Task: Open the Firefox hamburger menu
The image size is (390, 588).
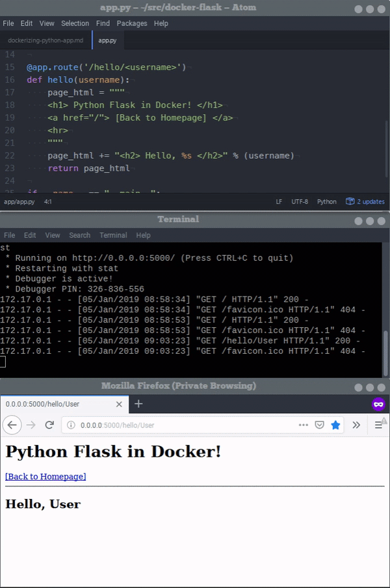Action: pyautogui.click(x=378, y=425)
